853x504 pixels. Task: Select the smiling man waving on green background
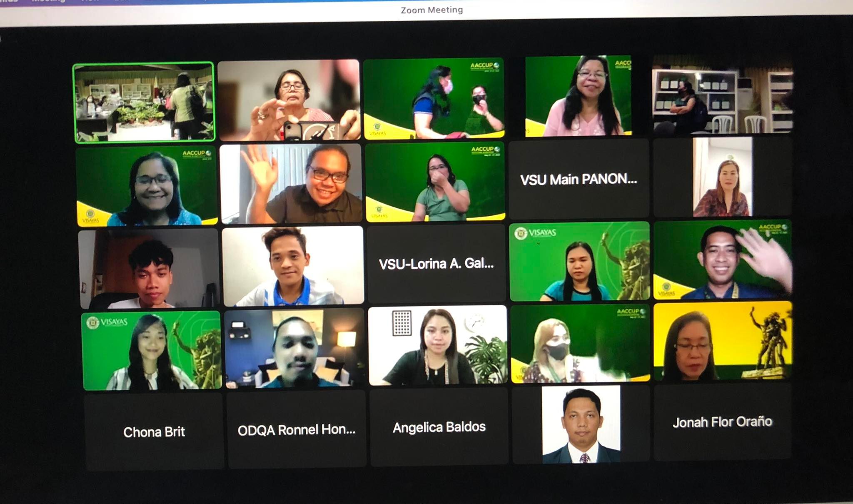click(x=722, y=260)
